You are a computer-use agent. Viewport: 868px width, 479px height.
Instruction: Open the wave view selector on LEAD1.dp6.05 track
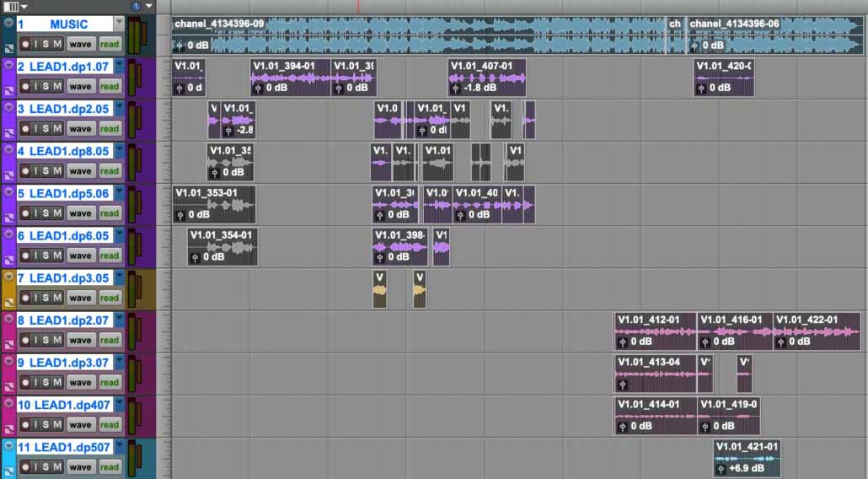point(80,256)
